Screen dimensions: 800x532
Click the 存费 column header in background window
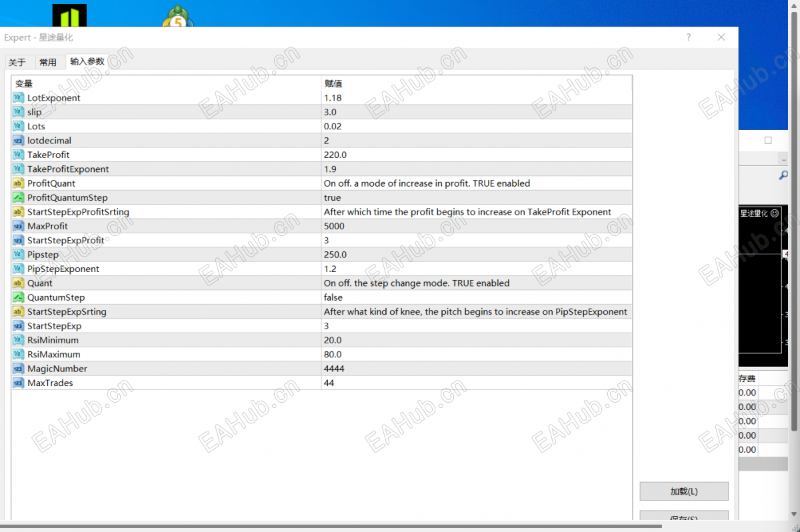(747, 379)
